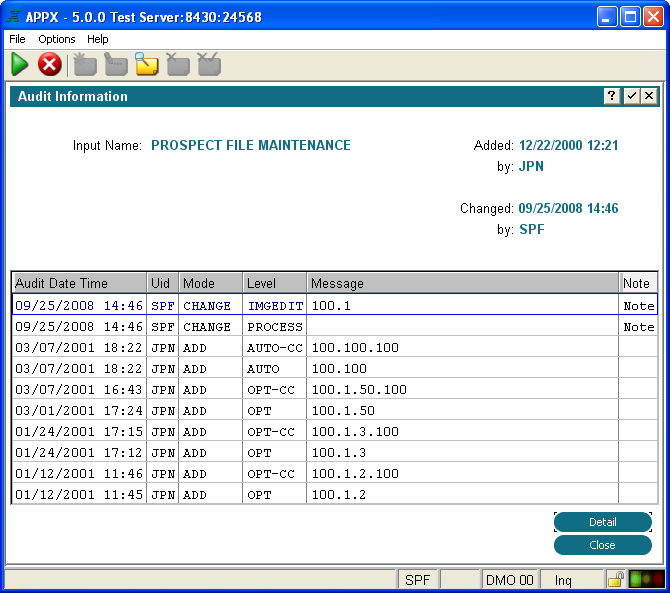The image size is (670, 593).
Task: Click the Inq status bar field
Action: click(x=572, y=580)
